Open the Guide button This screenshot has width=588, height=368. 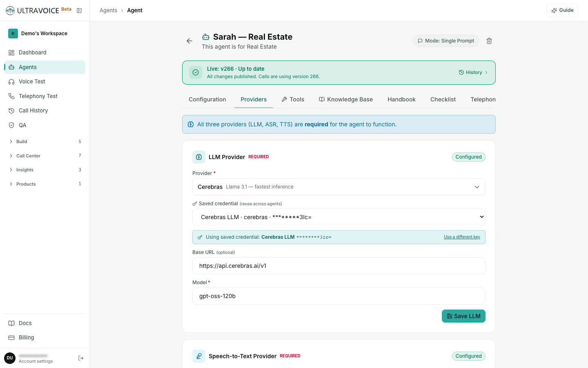click(562, 10)
